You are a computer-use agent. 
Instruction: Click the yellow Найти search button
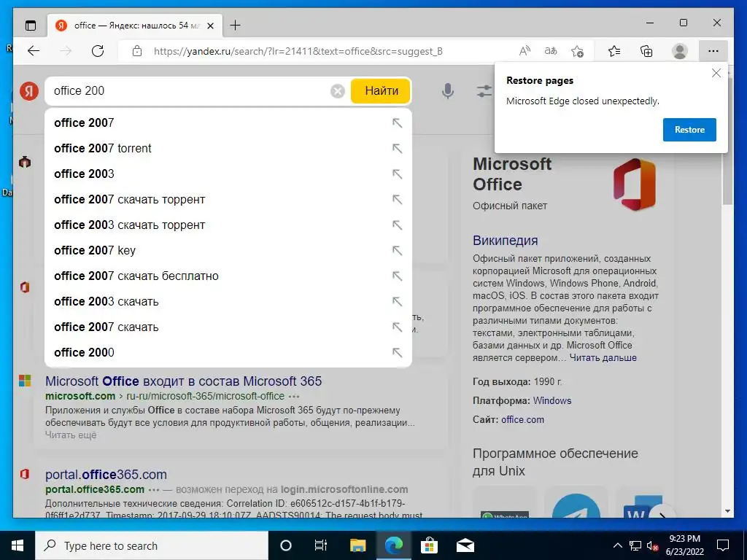click(x=381, y=91)
